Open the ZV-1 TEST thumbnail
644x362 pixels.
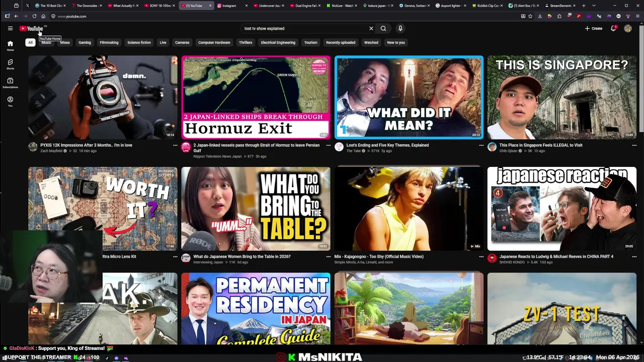[x=561, y=309]
